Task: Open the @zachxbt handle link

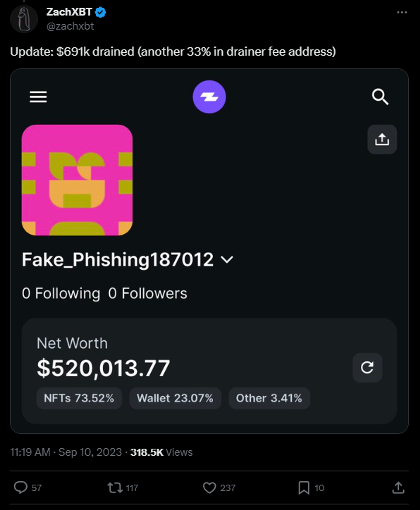Action: [x=70, y=26]
